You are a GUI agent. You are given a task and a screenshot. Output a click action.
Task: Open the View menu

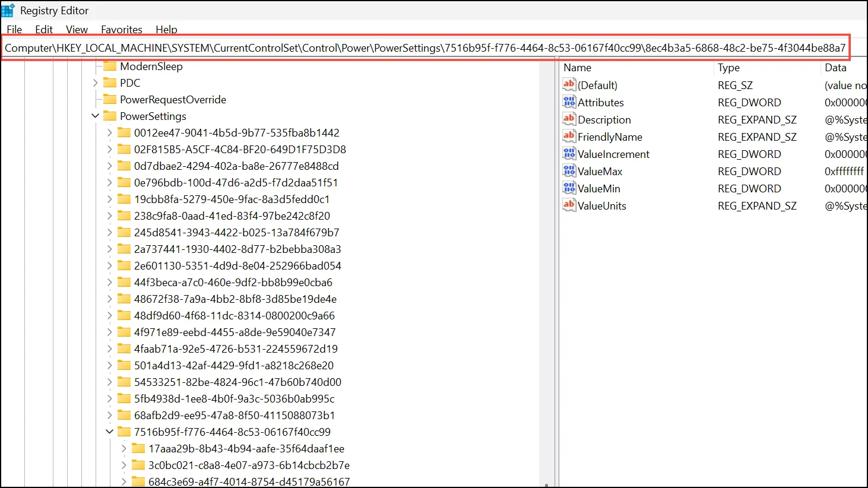point(77,29)
